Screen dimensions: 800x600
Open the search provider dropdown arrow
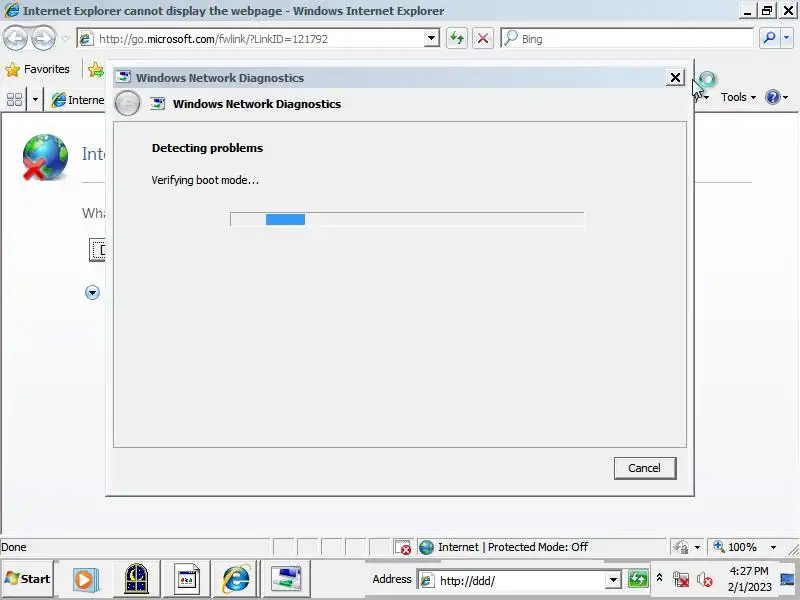(x=787, y=38)
